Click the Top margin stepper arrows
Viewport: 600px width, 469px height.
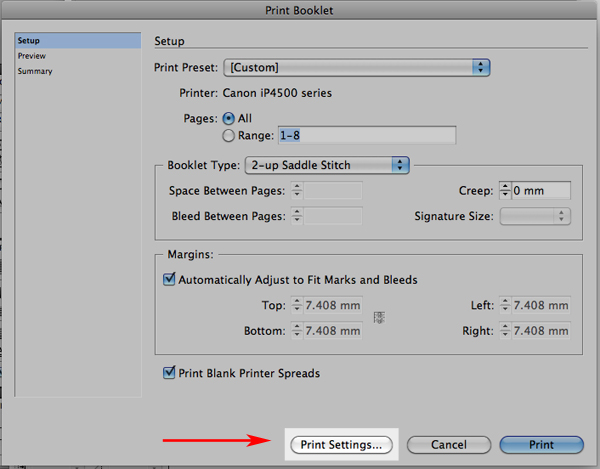[297, 305]
